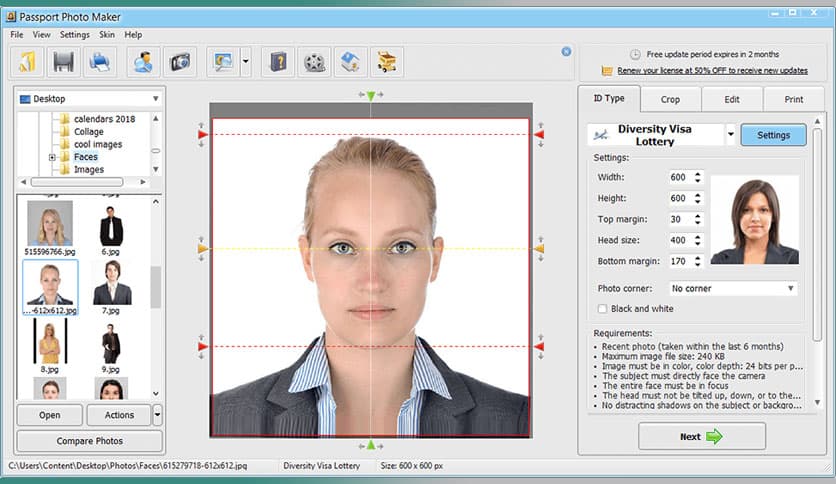The image size is (836, 484).
Task: Click yellow right eye line marker
Action: (539, 248)
